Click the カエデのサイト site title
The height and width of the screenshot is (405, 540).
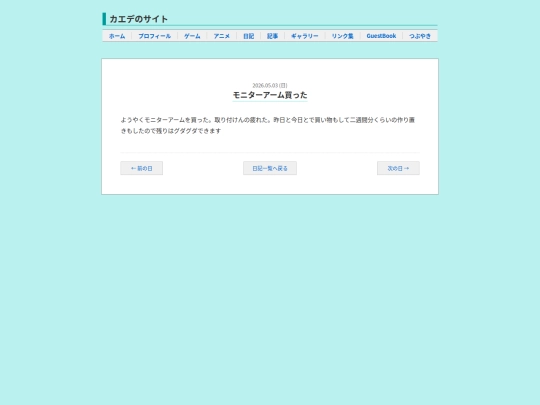138,19
